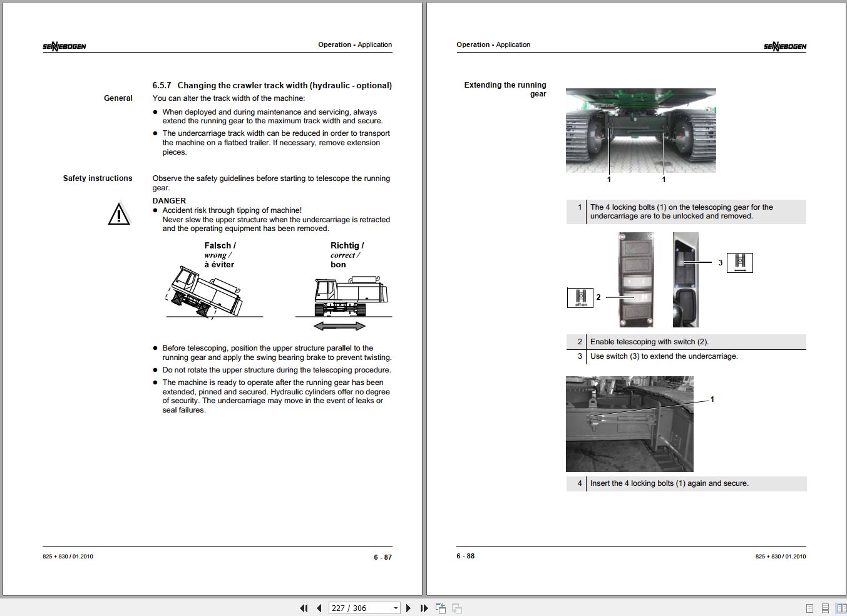Screen dimensions: 847x616
Task: Go to the first page
Action: point(304,608)
